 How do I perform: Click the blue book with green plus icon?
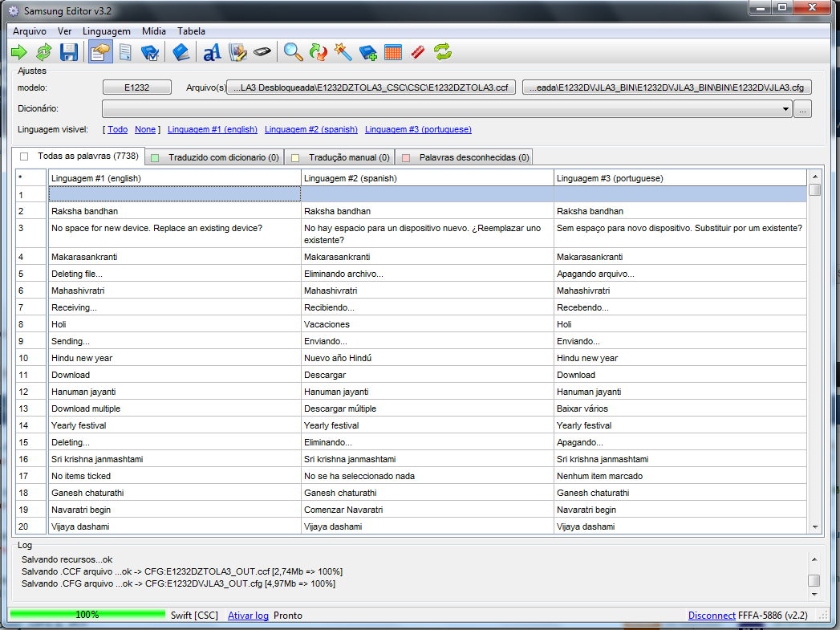pos(368,52)
